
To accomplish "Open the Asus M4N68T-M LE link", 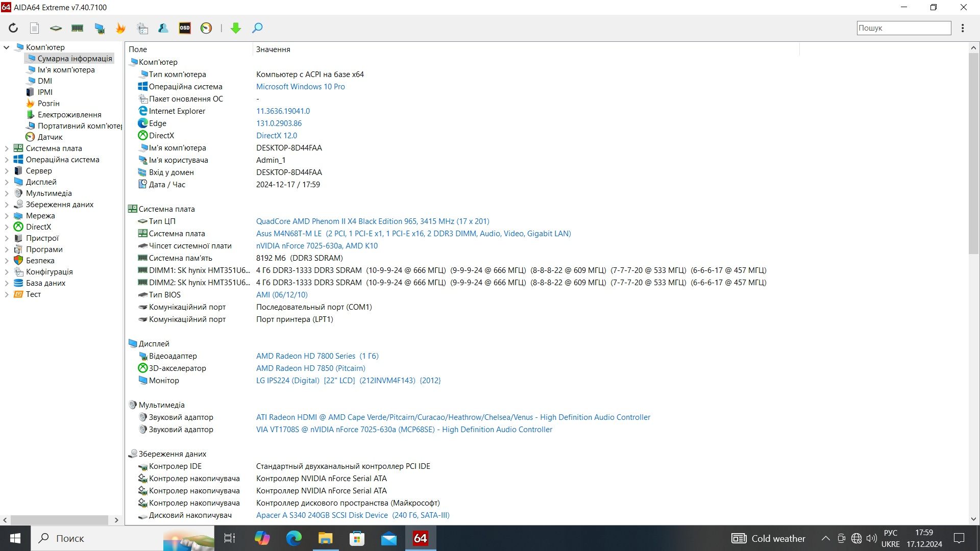I will pos(413,234).
